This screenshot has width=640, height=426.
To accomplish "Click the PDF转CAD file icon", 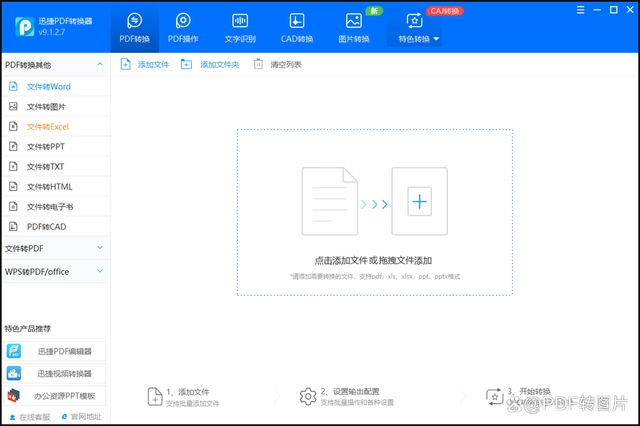I will [13, 226].
